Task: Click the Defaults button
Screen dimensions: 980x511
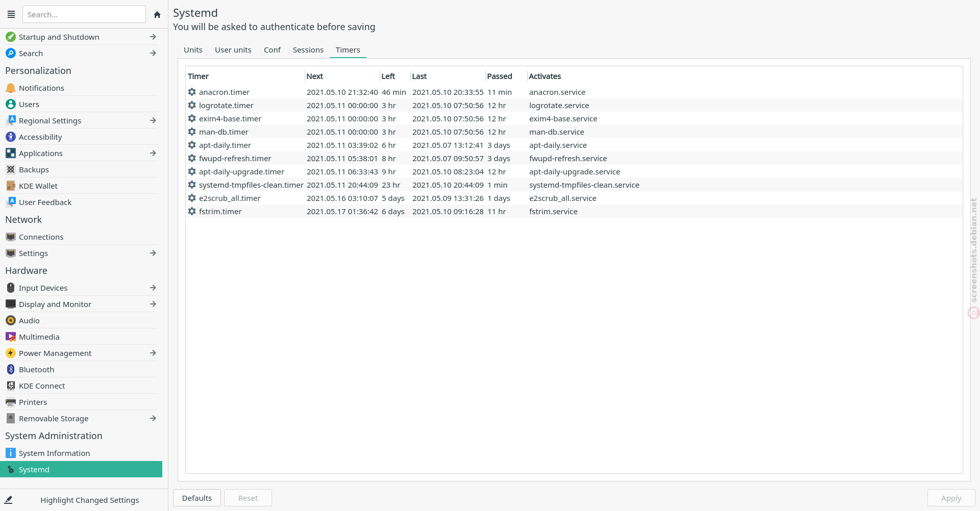Action: [x=197, y=498]
